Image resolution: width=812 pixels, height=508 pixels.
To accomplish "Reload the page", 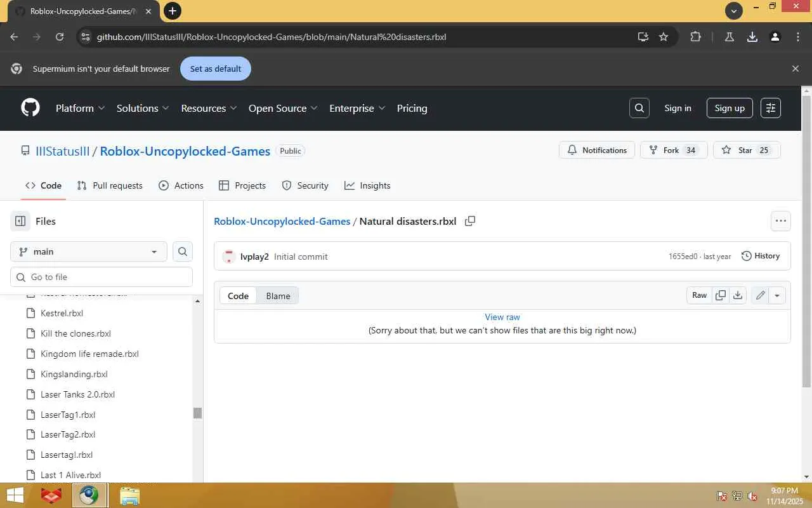I will [x=60, y=37].
